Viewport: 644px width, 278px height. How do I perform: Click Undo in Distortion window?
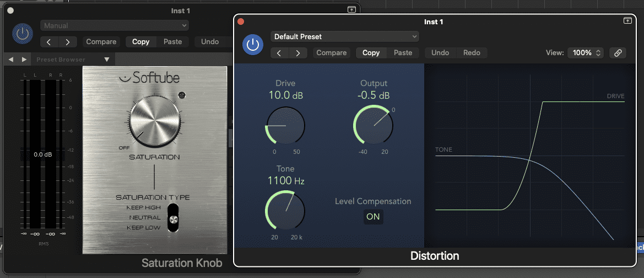440,52
